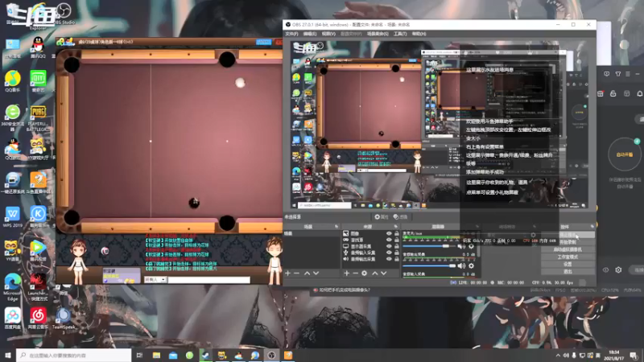
Task: Click gear icon in right-side streaming panel
Action: tap(618, 269)
